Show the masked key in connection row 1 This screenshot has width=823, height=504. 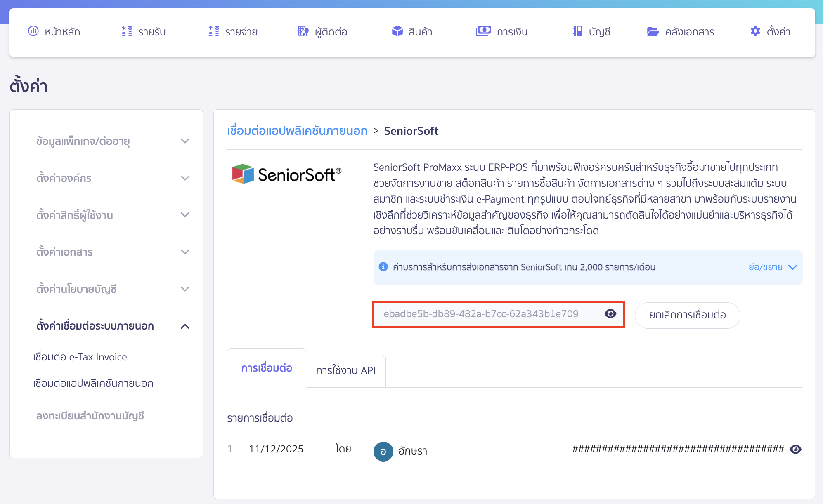(796, 449)
